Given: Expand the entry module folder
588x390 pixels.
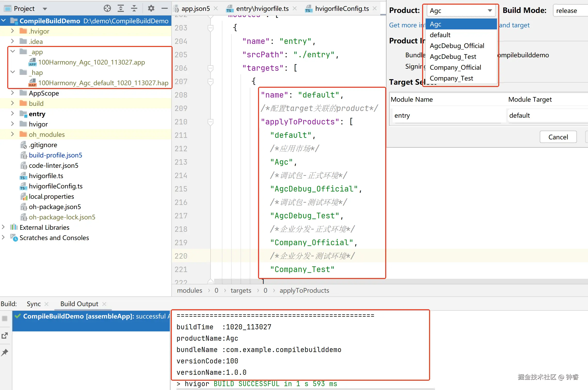Looking at the screenshot, I should click(x=12, y=114).
